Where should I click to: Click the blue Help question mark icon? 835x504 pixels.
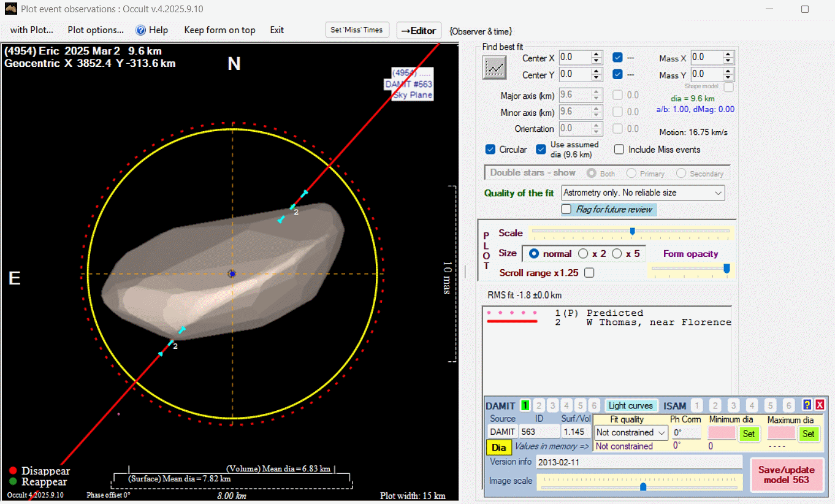140,30
